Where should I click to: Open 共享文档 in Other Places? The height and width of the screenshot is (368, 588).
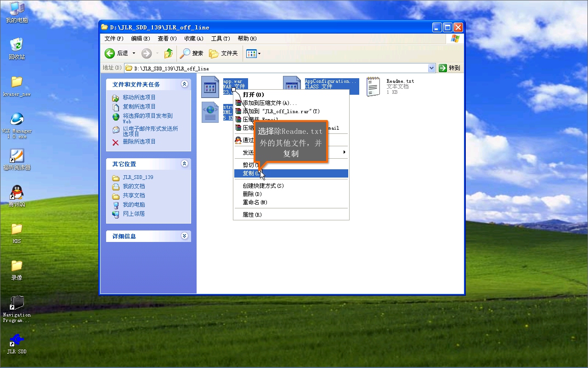pyautogui.click(x=134, y=195)
